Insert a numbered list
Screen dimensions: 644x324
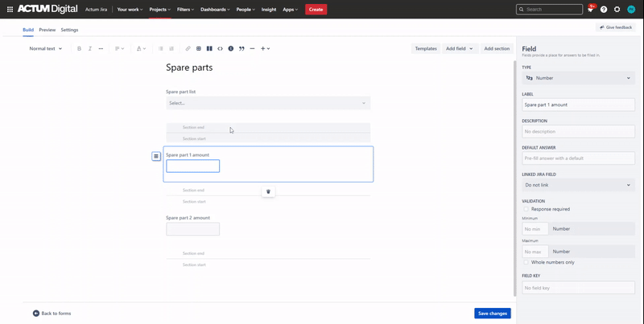pos(171,48)
